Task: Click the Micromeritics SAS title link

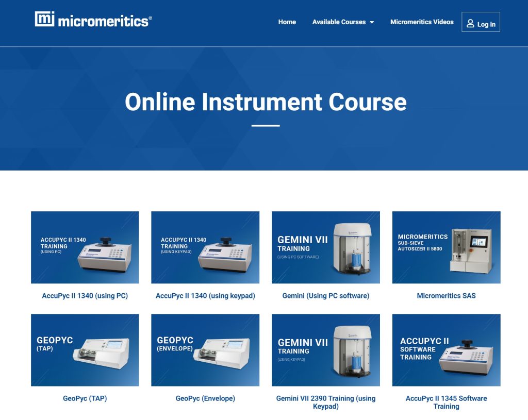Action: click(446, 296)
